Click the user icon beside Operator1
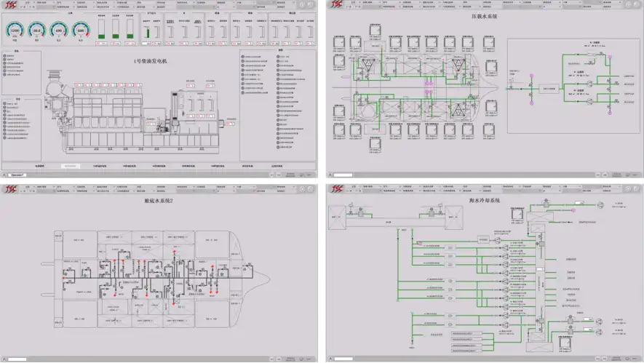Viewport: 644px width, 363px height. tap(5, 175)
